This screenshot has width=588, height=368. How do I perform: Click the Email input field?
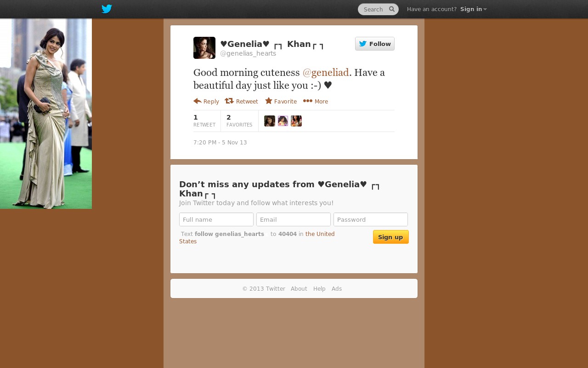click(x=294, y=219)
